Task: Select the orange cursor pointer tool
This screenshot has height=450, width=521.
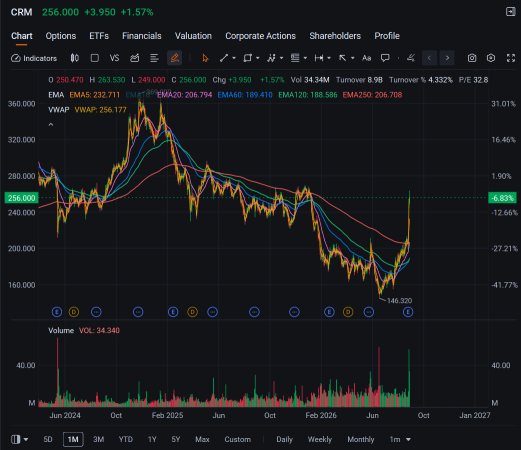Action: [x=205, y=58]
